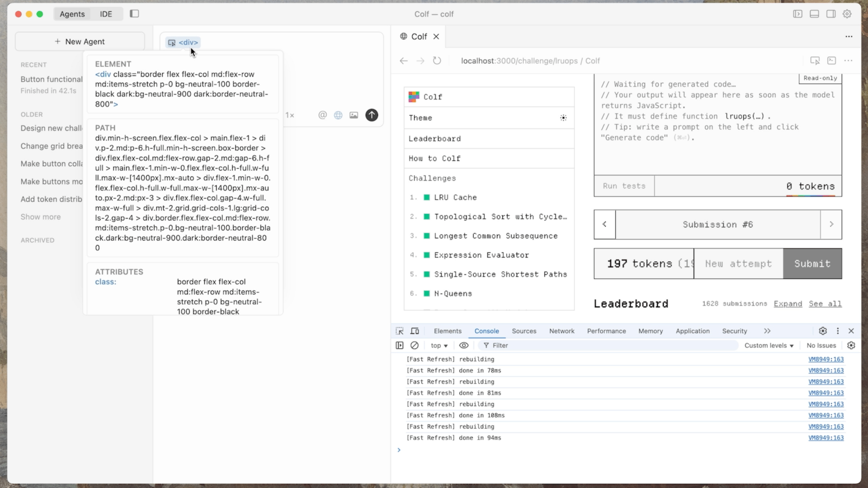Expand more DevTools tabs chevron
The width and height of the screenshot is (868, 488).
pos(767,331)
